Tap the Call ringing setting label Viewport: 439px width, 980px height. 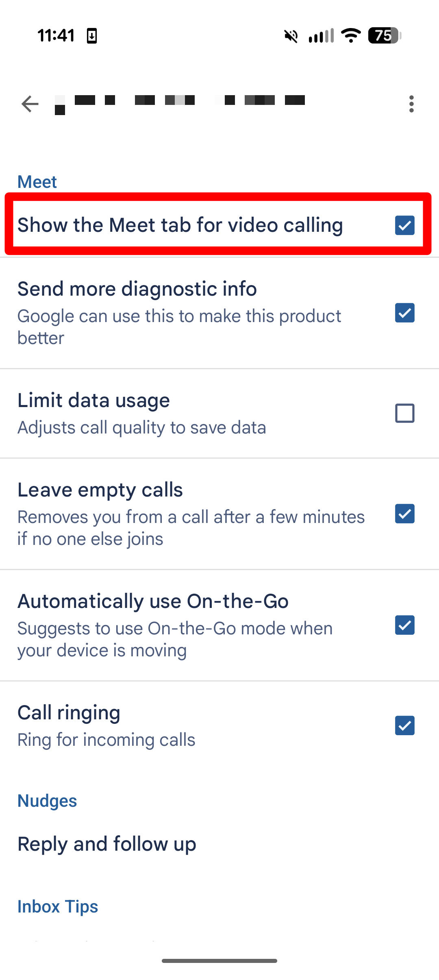(x=69, y=713)
